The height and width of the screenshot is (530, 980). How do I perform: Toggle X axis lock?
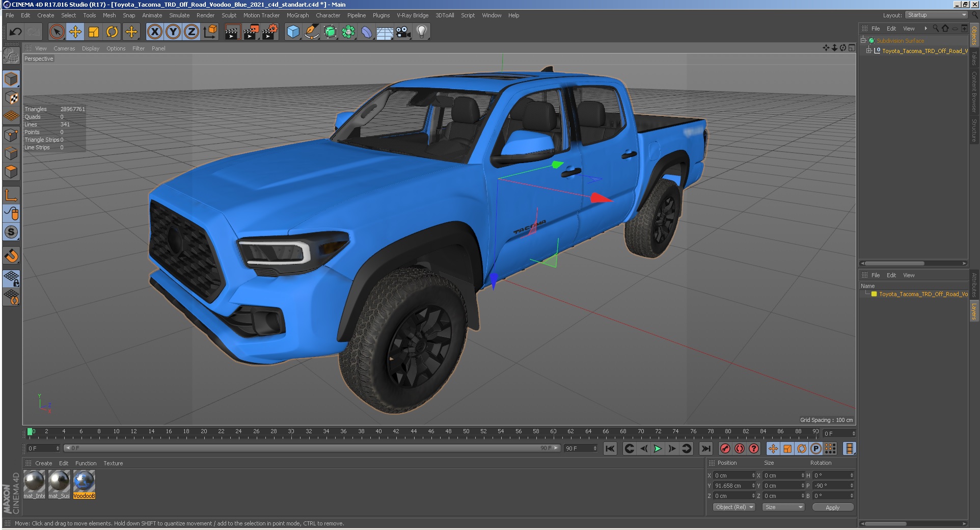coord(155,32)
